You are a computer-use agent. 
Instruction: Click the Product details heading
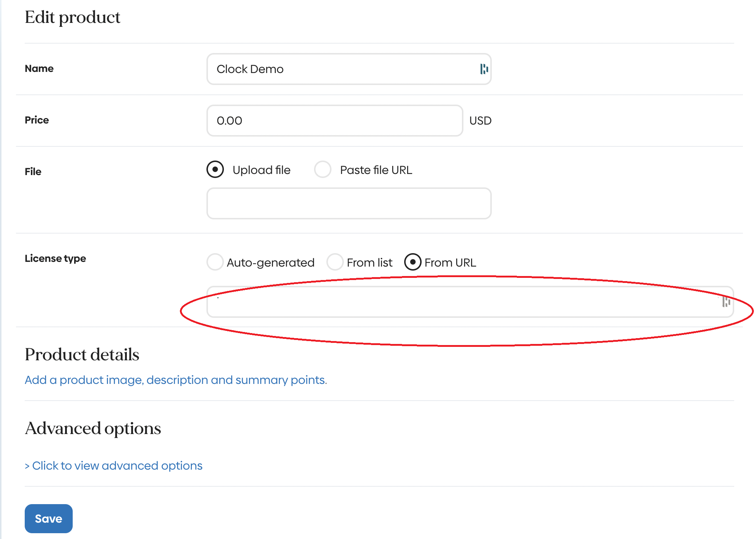pyautogui.click(x=82, y=354)
